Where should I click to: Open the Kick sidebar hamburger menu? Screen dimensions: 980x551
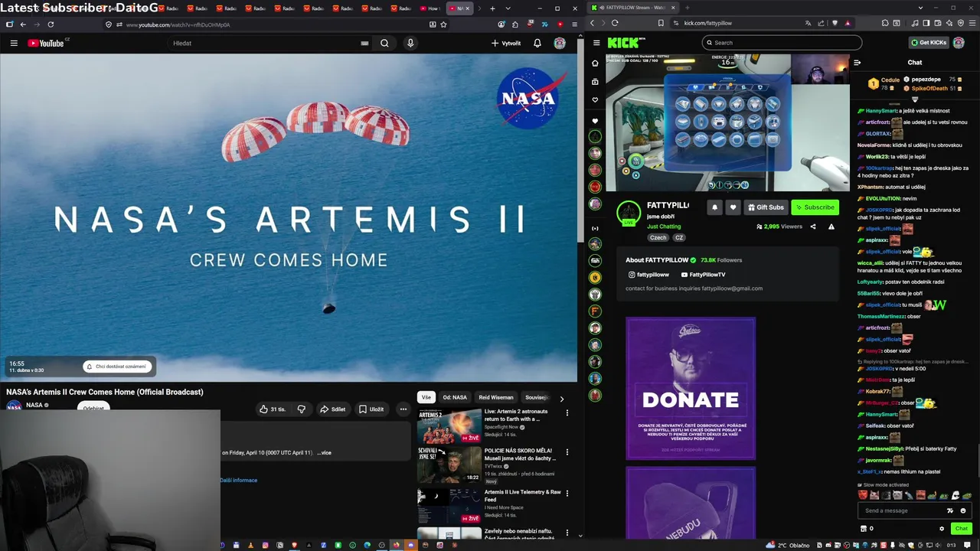point(595,43)
